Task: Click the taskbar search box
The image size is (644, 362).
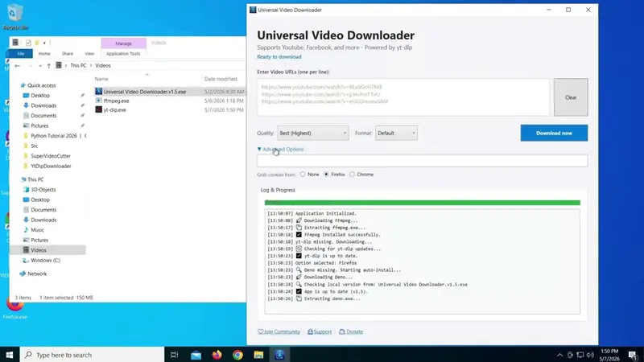Action: 92,355
